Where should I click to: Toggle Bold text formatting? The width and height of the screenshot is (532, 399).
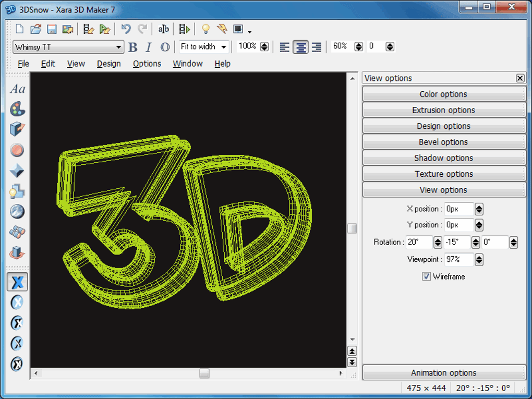tap(133, 47)
